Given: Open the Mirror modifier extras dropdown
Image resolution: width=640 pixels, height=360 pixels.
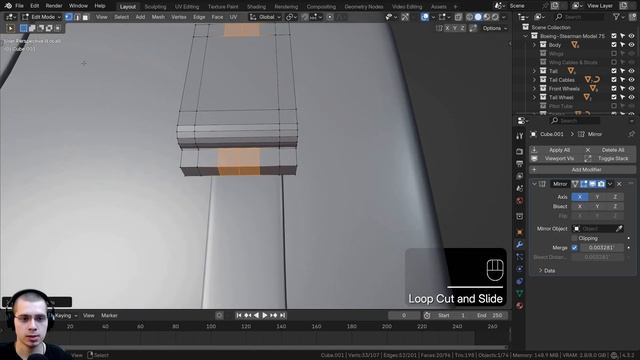Looking at the screenshot, I should pyautogui.click(x=610, y=184).
